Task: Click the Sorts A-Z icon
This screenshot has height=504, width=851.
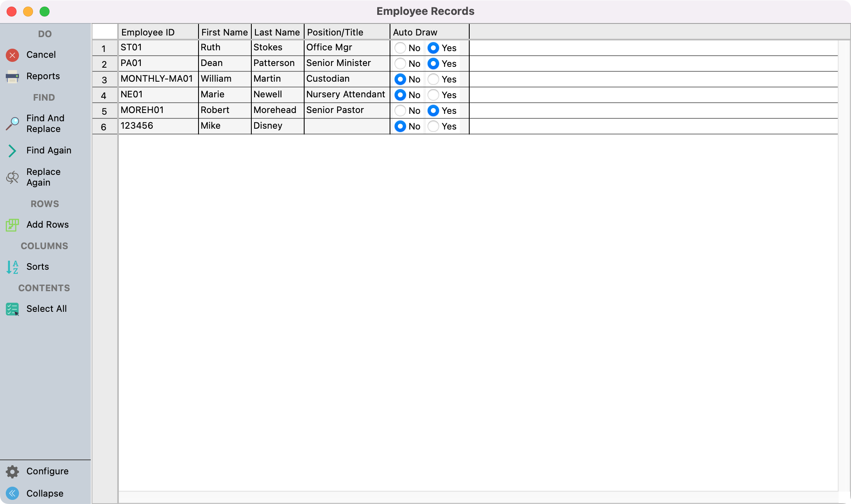Action: [12, 267]
